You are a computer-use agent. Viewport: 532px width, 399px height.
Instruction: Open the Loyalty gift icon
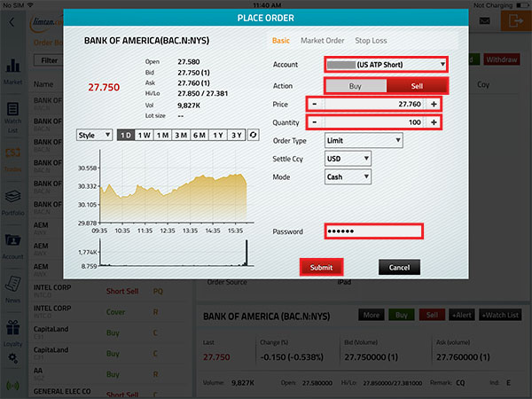[13, 328]
